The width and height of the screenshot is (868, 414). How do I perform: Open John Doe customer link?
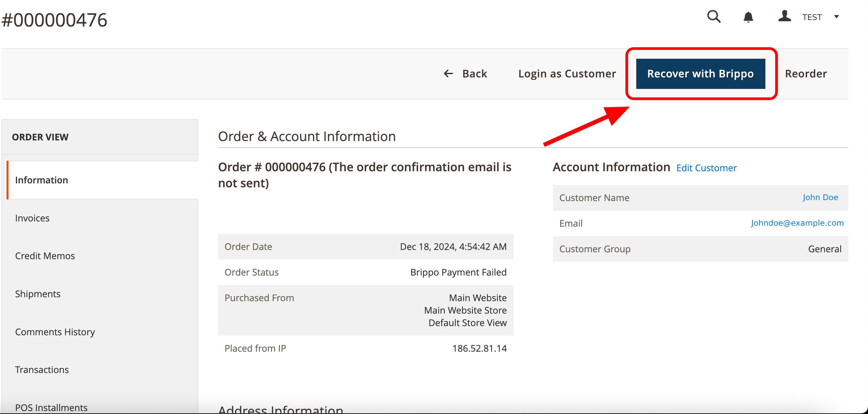tap(820, 197)
